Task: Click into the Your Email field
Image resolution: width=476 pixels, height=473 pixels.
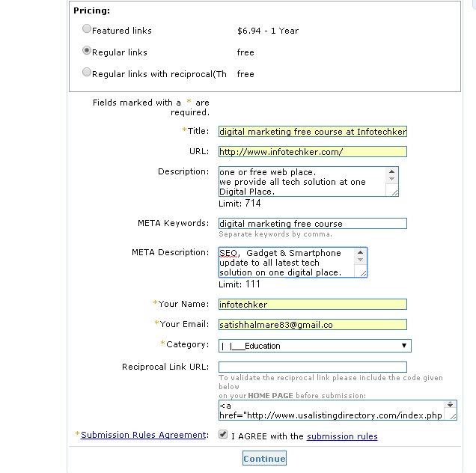Action: pyautogui.click(x=313, y=325)
